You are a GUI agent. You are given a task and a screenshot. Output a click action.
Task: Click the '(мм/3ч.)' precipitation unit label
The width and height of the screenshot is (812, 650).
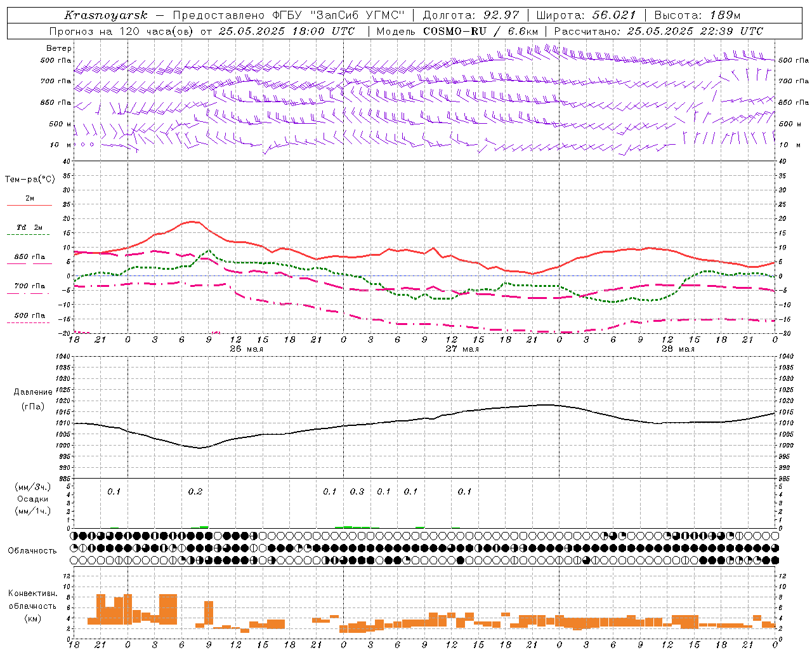coord(32,487)
